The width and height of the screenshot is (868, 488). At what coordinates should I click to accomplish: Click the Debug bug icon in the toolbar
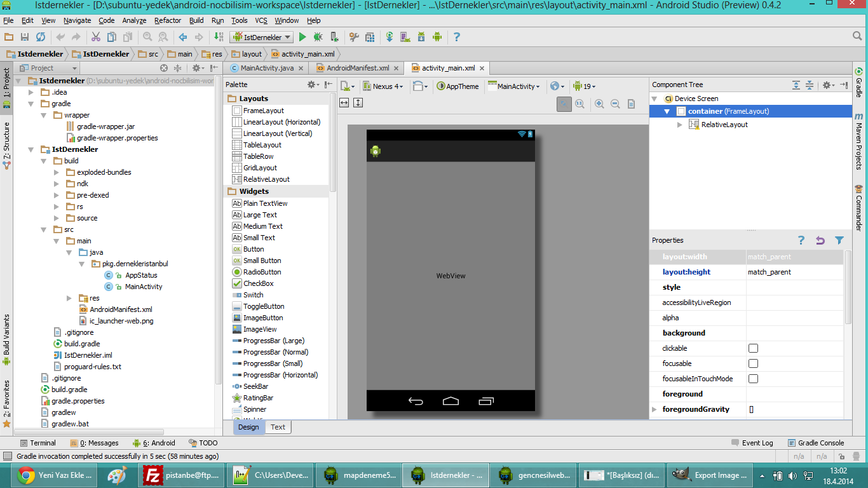pos(318,37)
